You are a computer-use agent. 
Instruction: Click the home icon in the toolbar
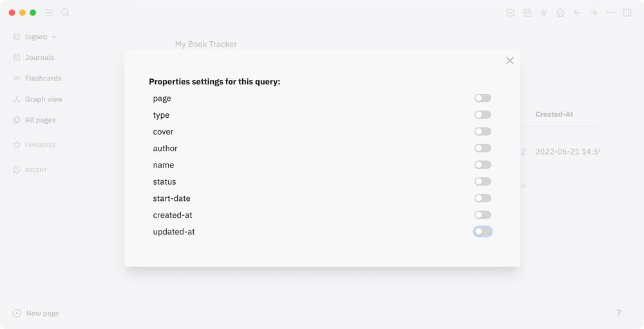pyautogui.click(x=560, y=13)
